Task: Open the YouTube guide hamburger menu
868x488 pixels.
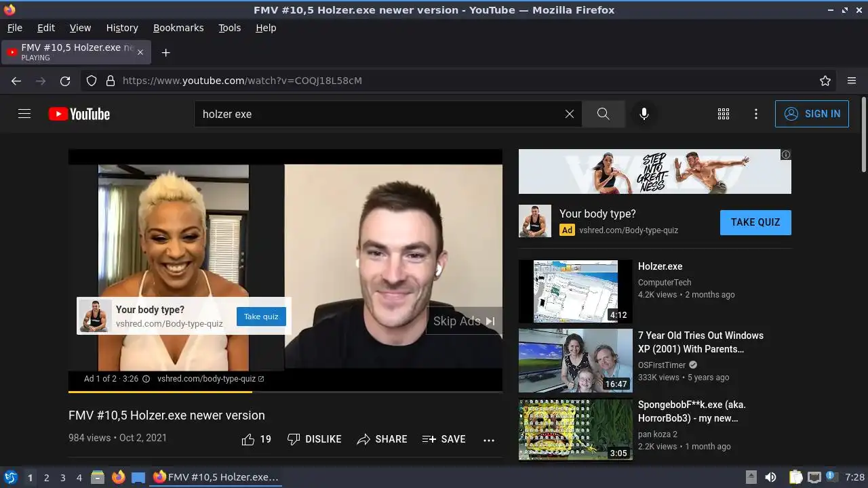Action: 24,114
